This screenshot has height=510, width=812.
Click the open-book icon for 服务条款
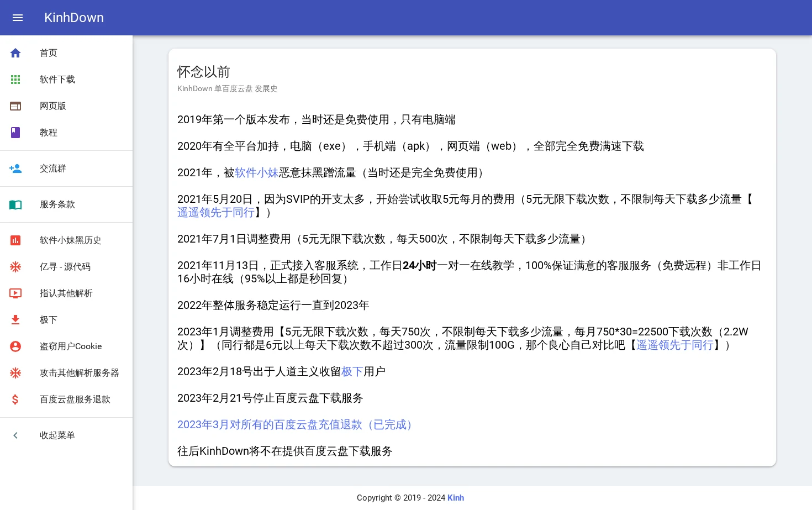tap(15, 204)
